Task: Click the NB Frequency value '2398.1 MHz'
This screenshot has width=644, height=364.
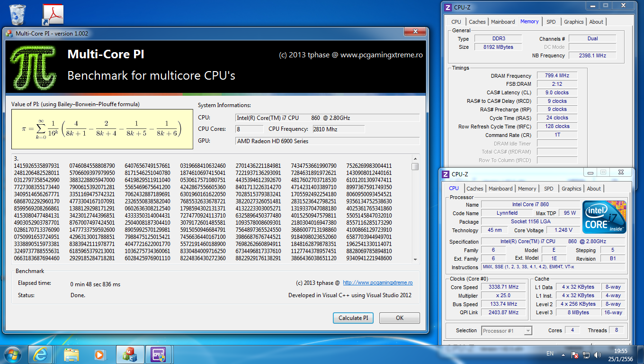Action: (592, 56)
